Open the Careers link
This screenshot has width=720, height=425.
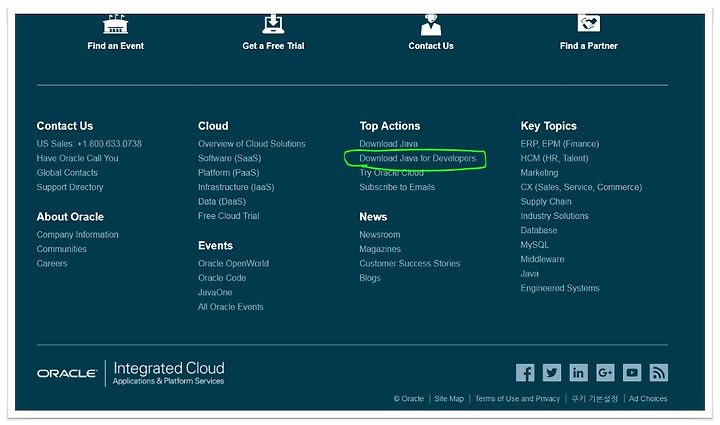point(52,263)
